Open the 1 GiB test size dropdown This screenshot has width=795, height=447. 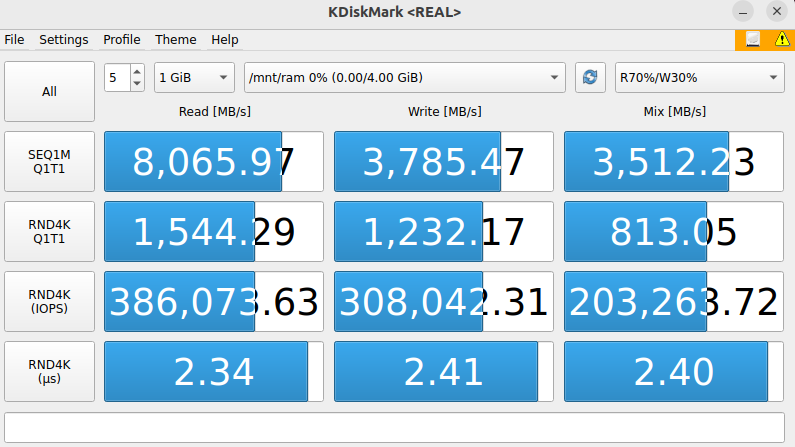click(193, 78)
